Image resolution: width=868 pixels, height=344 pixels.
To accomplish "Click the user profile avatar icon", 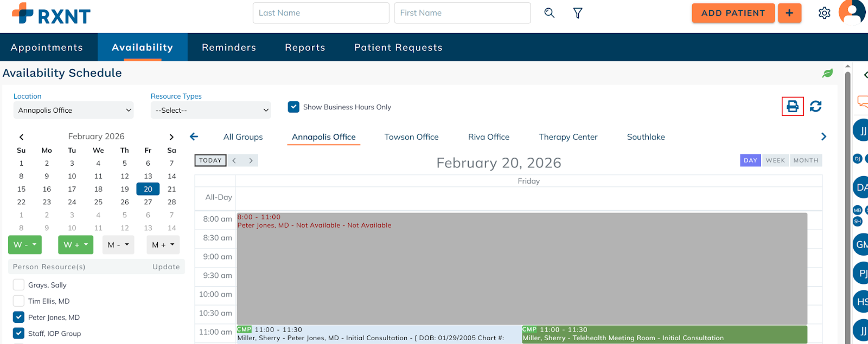I will point(852,12).
